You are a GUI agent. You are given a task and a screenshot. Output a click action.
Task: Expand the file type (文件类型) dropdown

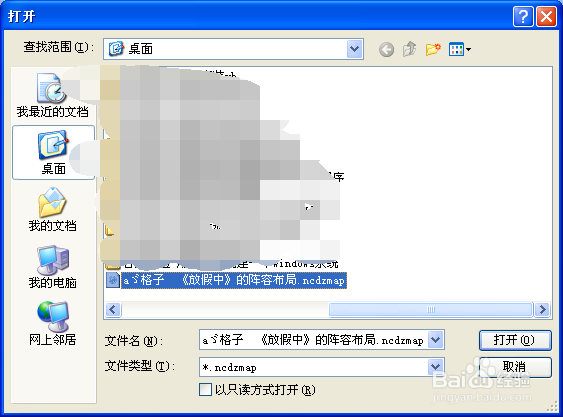pyautogui.click(x=436, y=367)
